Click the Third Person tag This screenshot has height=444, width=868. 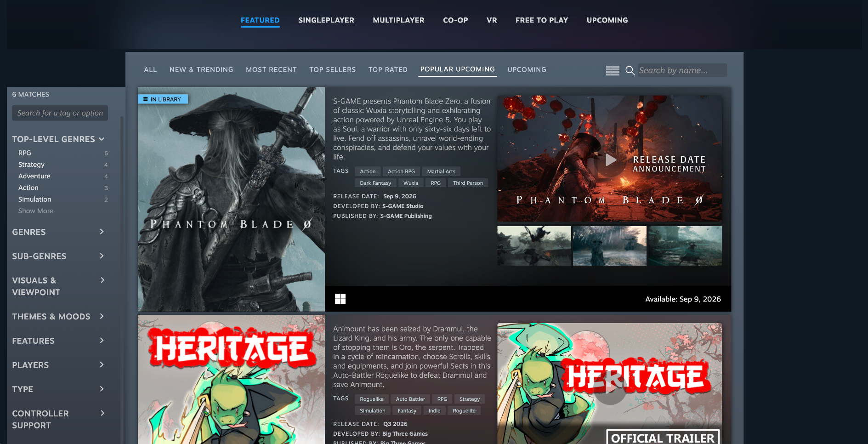[x=468, y=183]
